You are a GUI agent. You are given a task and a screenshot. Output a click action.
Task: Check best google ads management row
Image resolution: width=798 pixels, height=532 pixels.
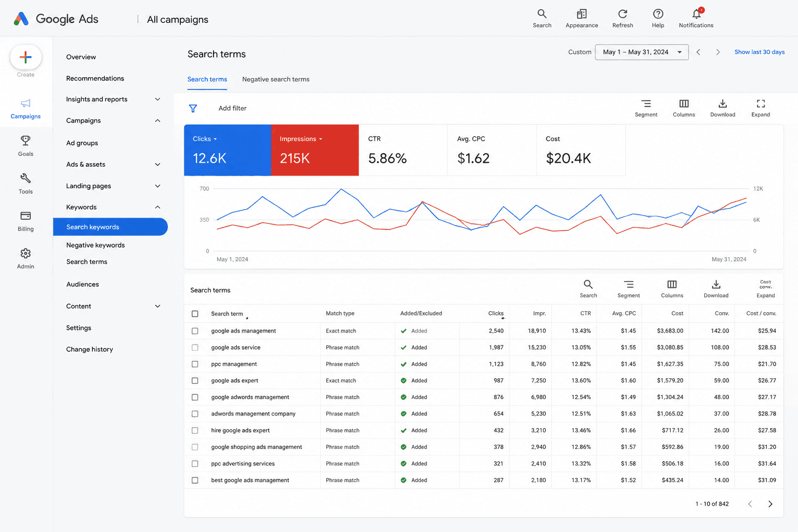(x=195, y=481)
